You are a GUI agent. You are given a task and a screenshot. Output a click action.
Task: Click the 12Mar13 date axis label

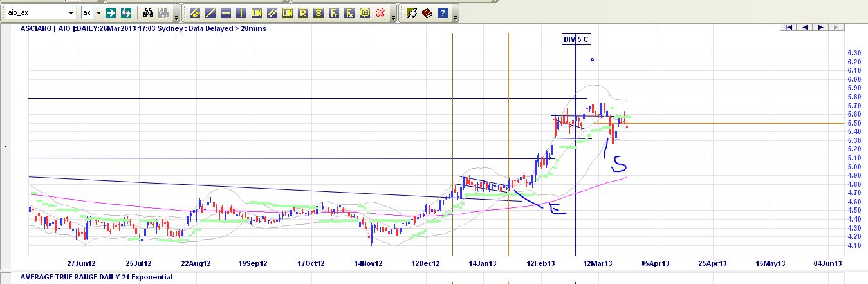click(x=598, y=263)
